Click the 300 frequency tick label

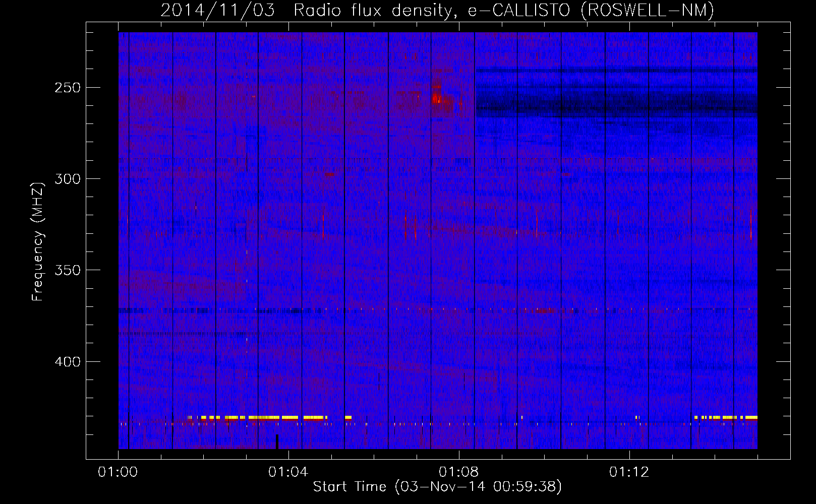click(68, 179)
